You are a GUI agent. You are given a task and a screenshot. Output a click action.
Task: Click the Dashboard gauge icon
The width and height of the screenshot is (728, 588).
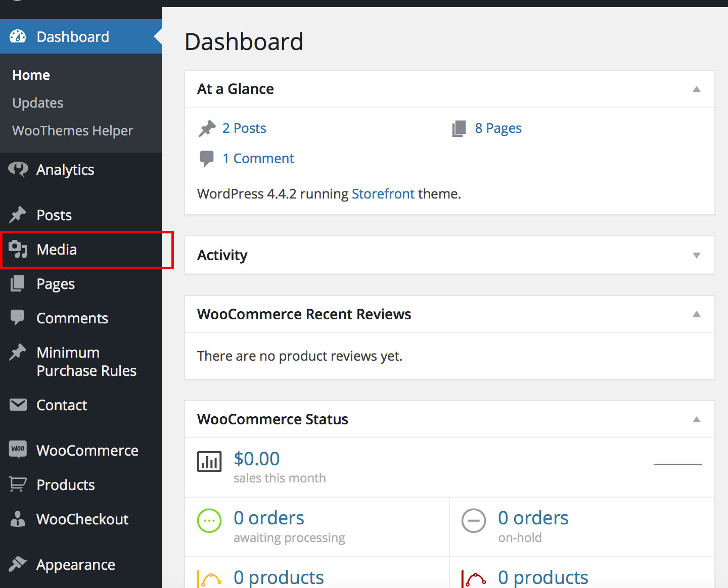18,36
